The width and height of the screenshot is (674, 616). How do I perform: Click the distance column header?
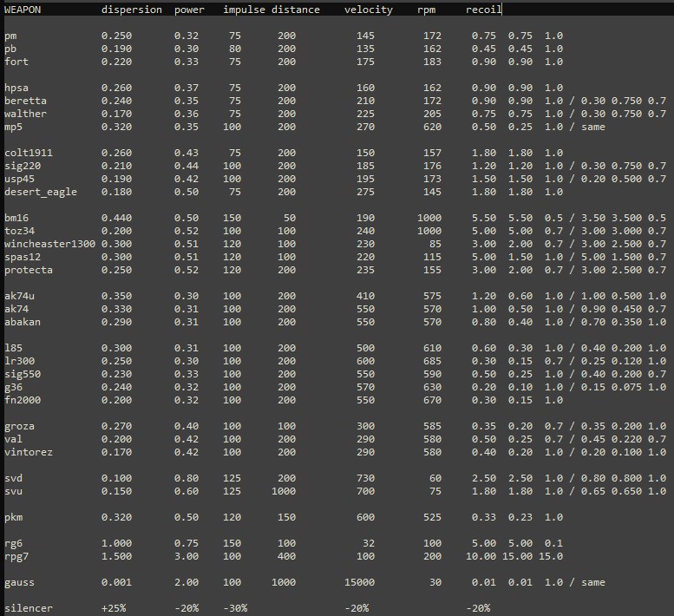295,10
